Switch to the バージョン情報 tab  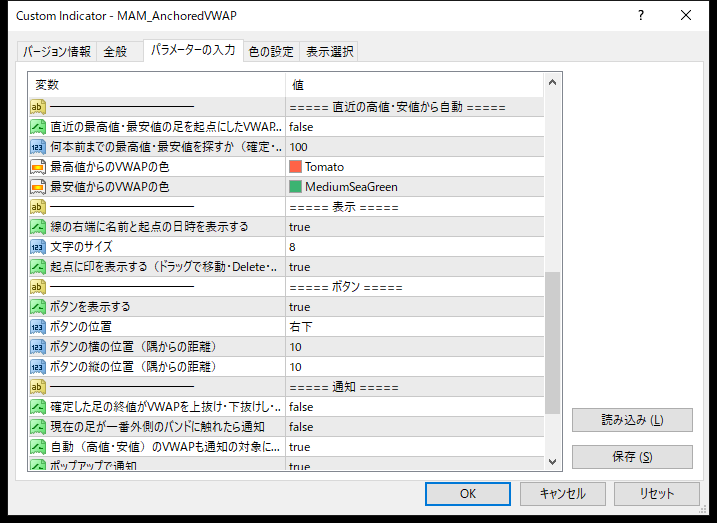pyautogui.click(x=57, y=52)
